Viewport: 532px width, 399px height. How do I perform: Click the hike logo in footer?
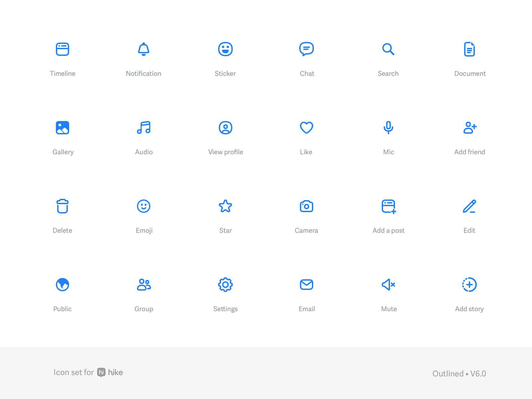110,372
